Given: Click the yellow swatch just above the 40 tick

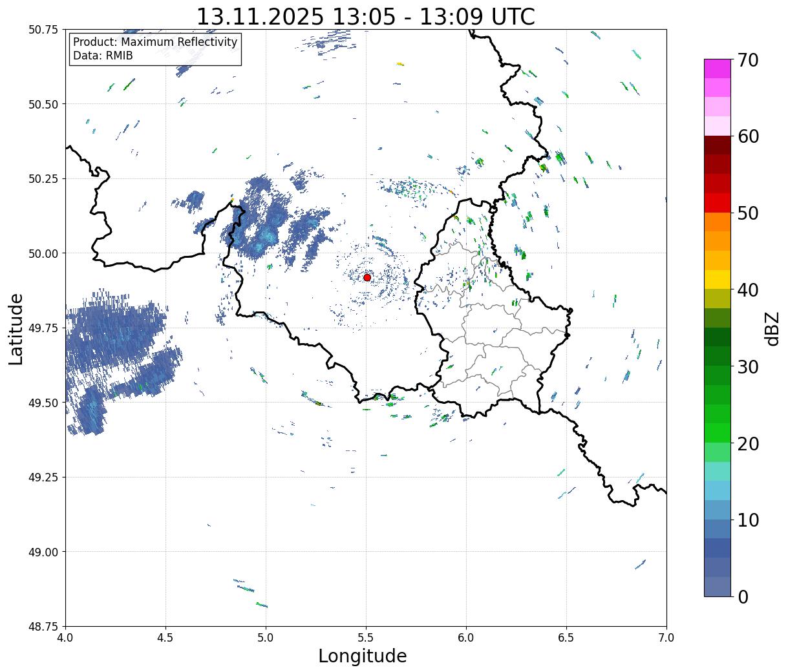Looking at the screenshot, I should point(718,279).
